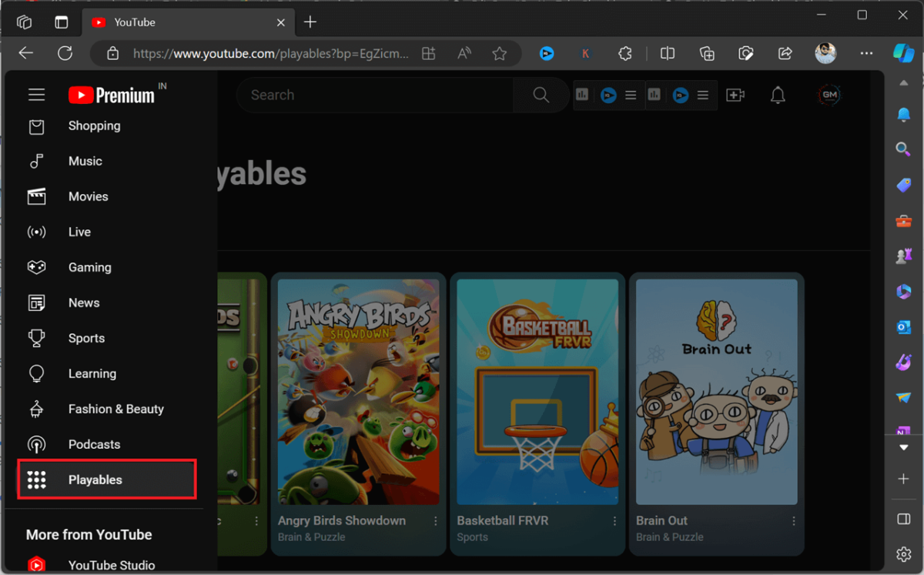Open Brain Out three-dot menu
Image resolution: width=924 pixels, height=575 pixels.
click(x=793, y=521)
